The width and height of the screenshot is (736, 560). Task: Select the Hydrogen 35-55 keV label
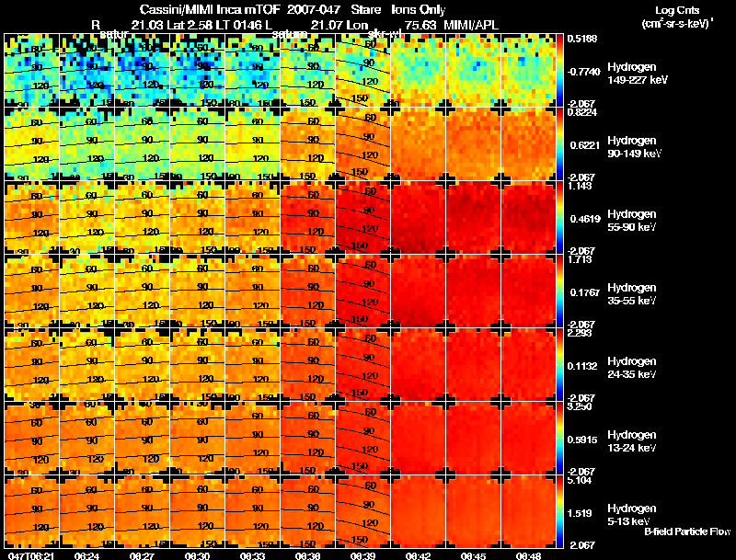[x=631, y=294]
